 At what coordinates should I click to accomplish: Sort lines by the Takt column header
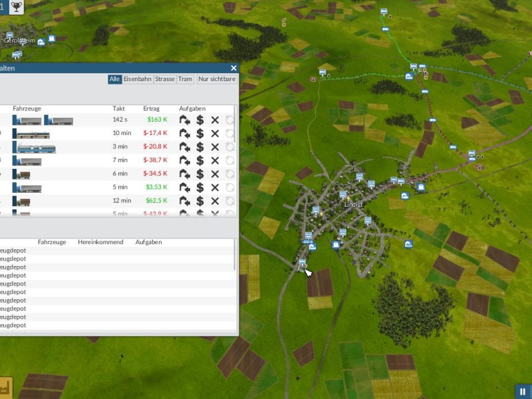[x=118, y=108]
